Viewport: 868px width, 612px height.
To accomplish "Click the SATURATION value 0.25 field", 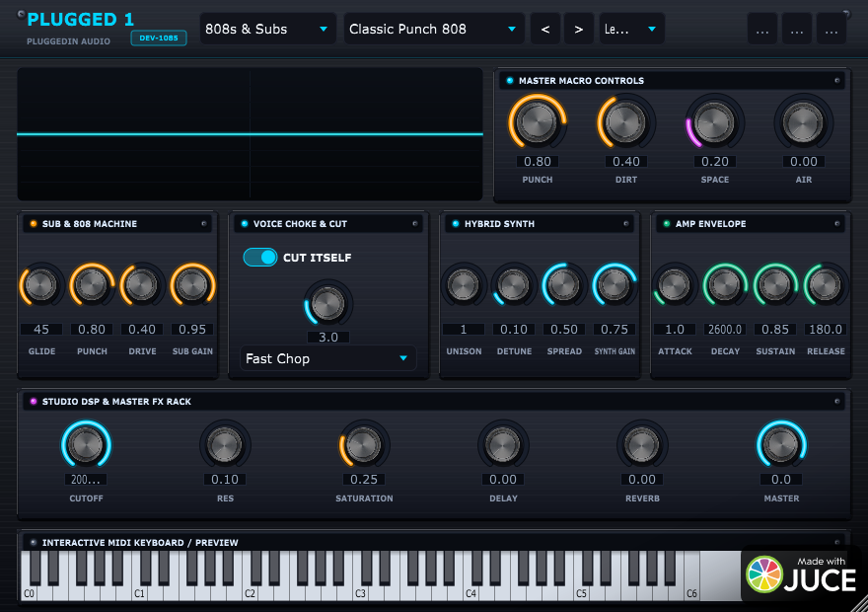I will [364, 480].
